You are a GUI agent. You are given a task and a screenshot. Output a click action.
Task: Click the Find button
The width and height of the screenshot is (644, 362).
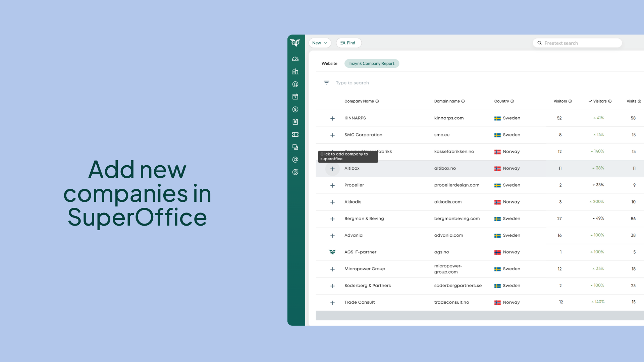click(x=348, y=43)
